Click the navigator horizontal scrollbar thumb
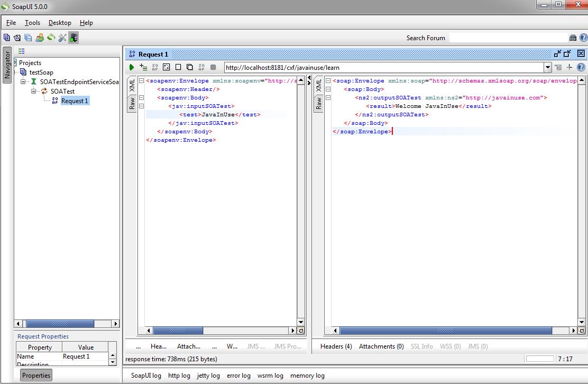The width and height of the screenshot is (588, 384). coord(60,323)
